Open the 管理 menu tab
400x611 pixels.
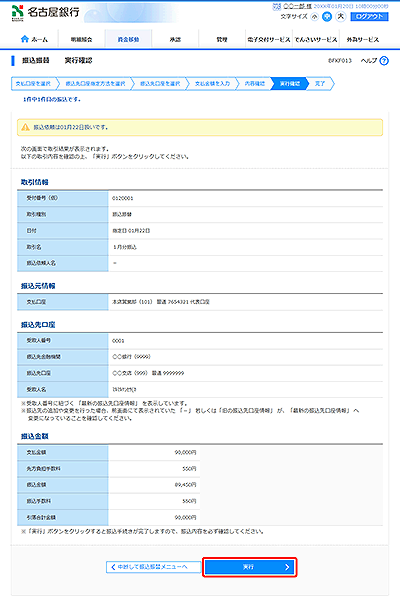(222, 39)
